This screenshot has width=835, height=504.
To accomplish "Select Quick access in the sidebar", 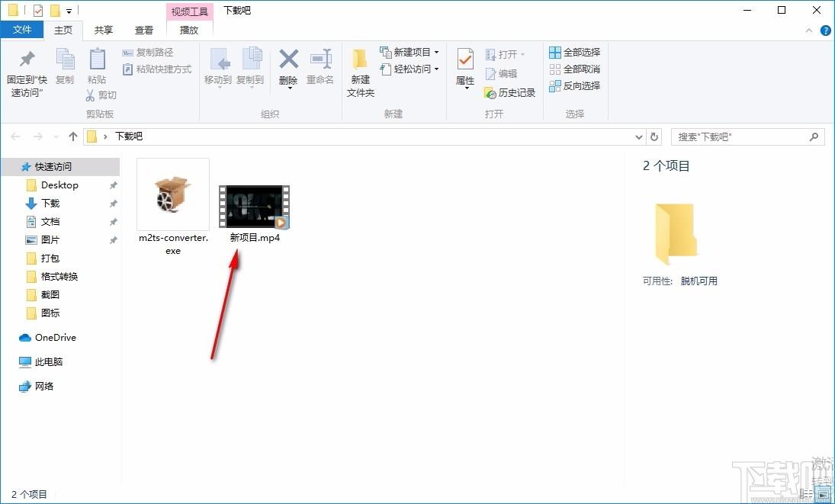I will click(60, 166).
